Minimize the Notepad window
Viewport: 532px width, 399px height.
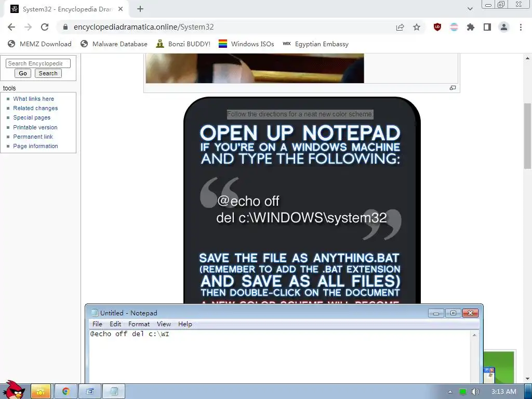(x=436, y=313)
